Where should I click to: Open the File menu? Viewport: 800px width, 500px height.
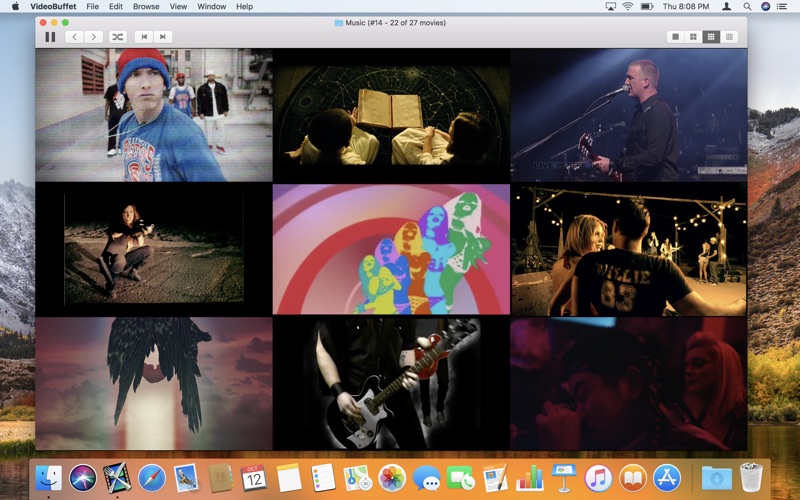pyautogui.click(x=92, y=7)
